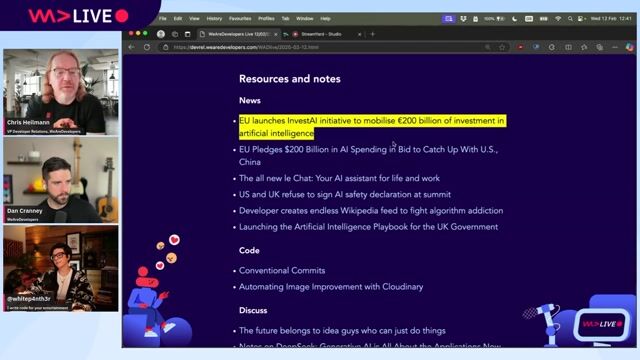
Task: Open the collections icon in toolbar
Action: tap(600, 47)
